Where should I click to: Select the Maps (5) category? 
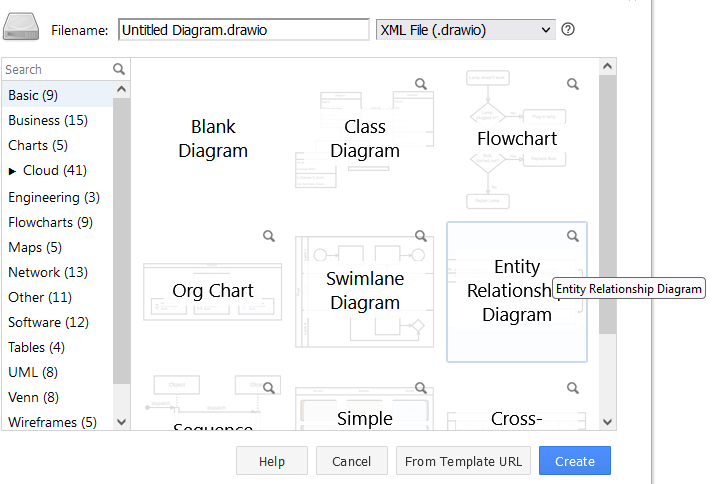pos(57,247)
